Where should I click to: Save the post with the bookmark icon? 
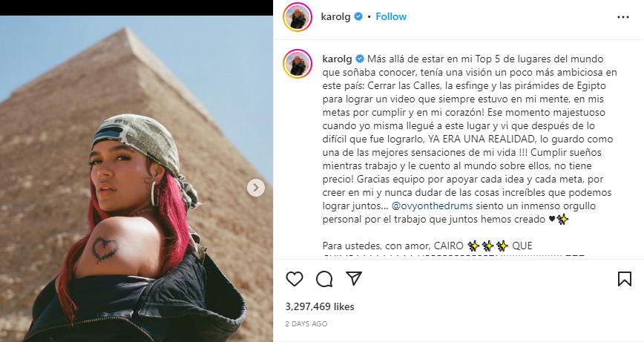pos(624,279)
